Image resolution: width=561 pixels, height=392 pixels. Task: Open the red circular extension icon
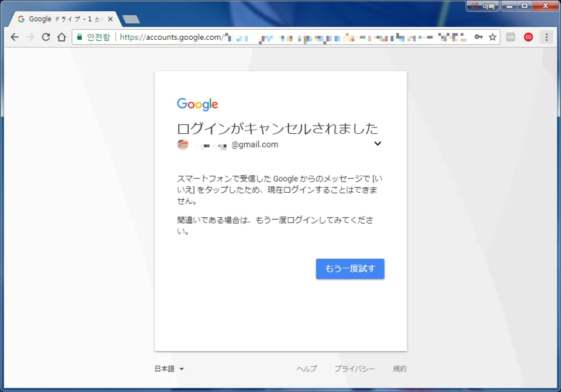[x=528, y=37]
